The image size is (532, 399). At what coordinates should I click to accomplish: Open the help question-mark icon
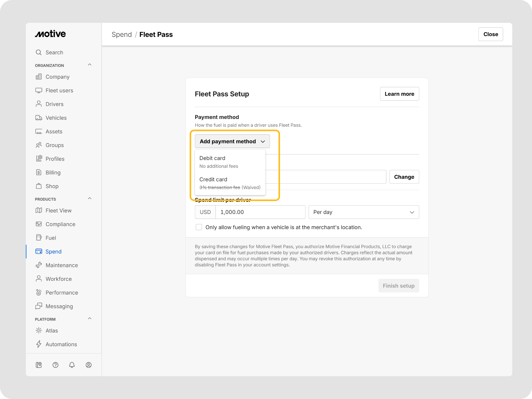pyautogui.click(x=55, y=365)
